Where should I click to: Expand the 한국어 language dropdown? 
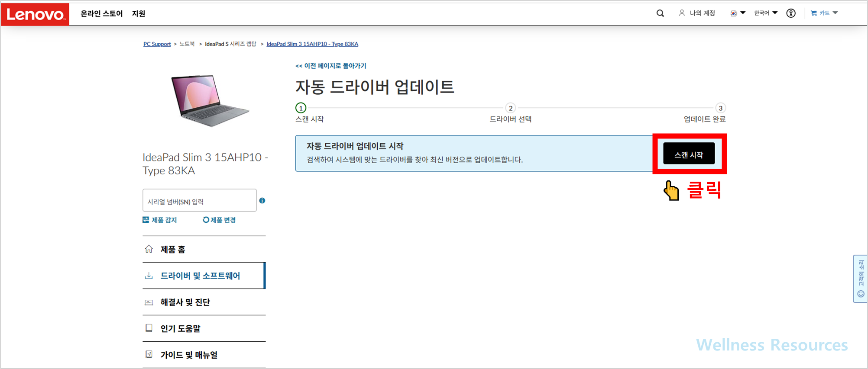[x=766, y=13]
